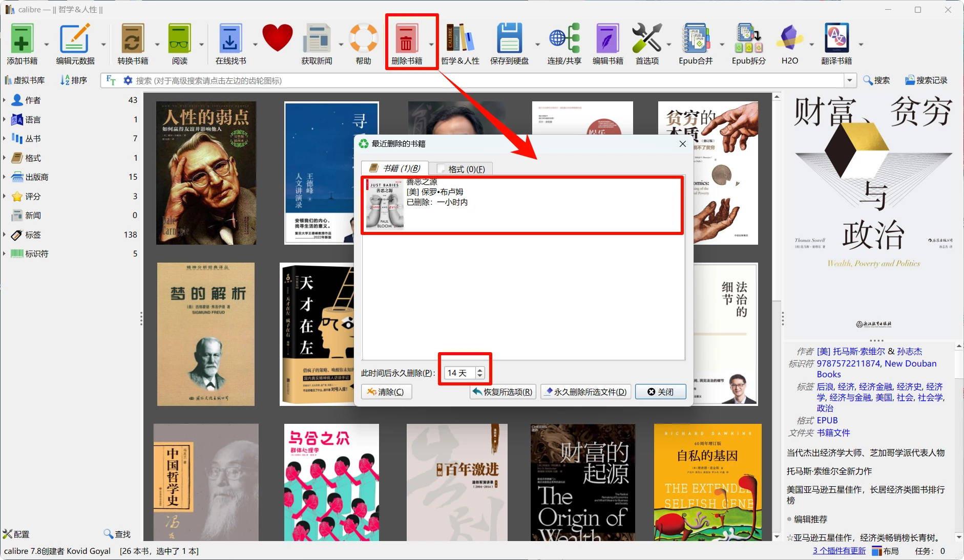Click the EPUB format link
Screen dimensions: 964x560
point(827,420)
